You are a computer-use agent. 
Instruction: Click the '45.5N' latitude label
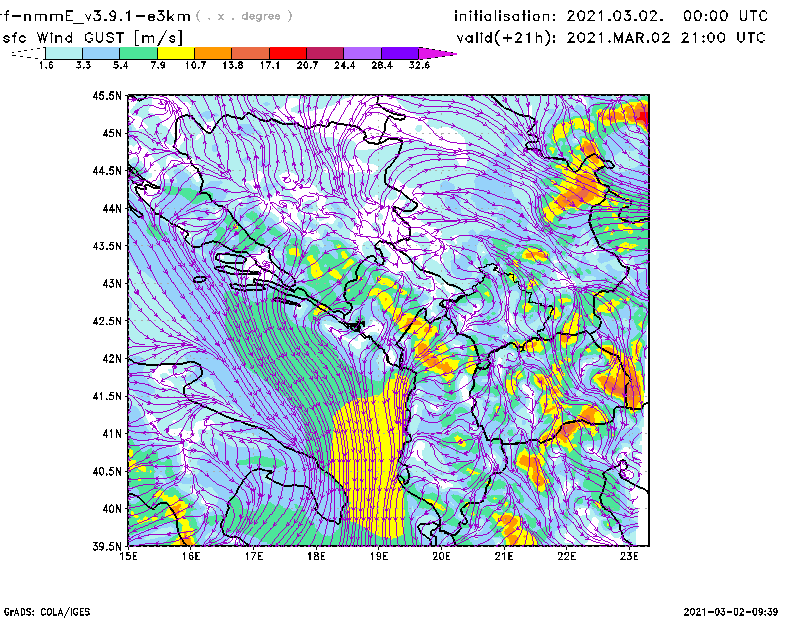107,95
